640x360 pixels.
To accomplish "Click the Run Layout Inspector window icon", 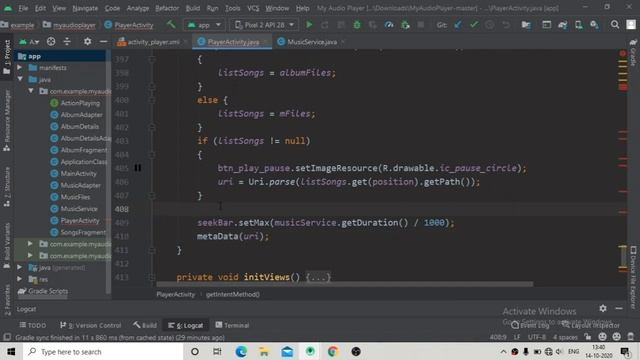I will coord(547,25).
